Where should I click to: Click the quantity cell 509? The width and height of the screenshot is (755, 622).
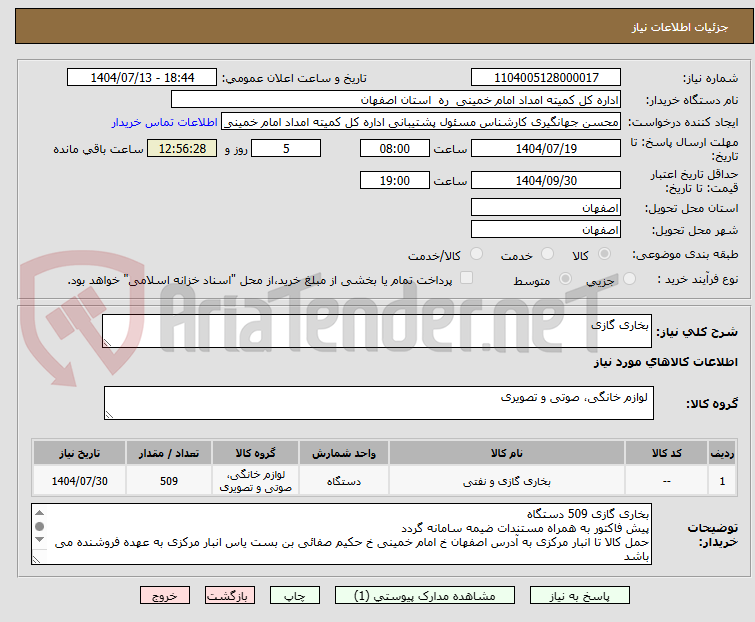click(169, 481)
